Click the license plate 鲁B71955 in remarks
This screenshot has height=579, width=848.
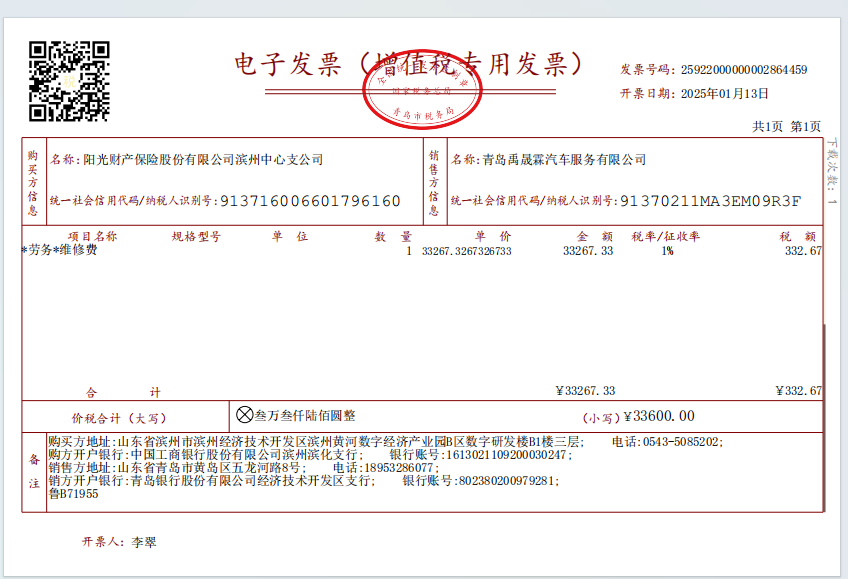[x=73, y=494]
